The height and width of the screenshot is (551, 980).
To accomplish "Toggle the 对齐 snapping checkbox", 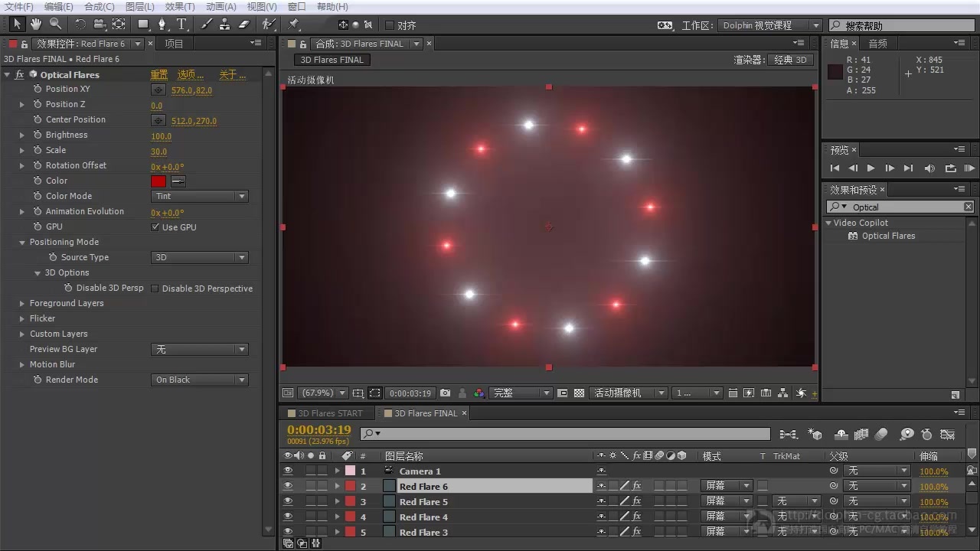I will 389,25.
